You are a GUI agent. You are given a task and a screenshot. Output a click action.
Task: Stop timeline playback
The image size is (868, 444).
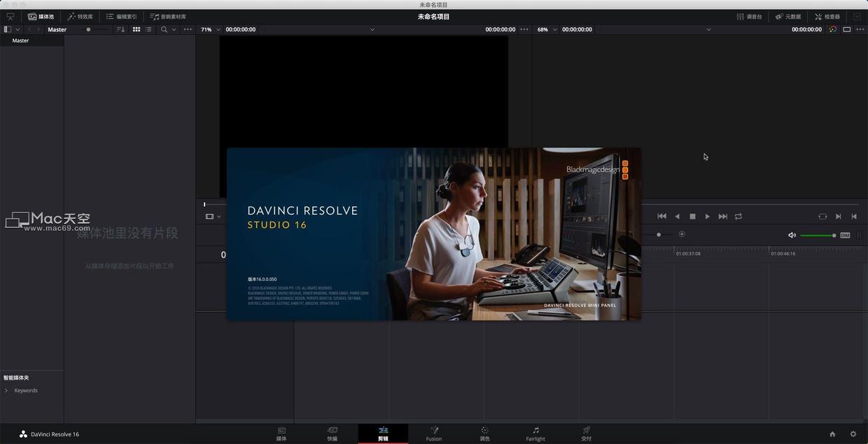pyautogui.click(x=692, y=216)
